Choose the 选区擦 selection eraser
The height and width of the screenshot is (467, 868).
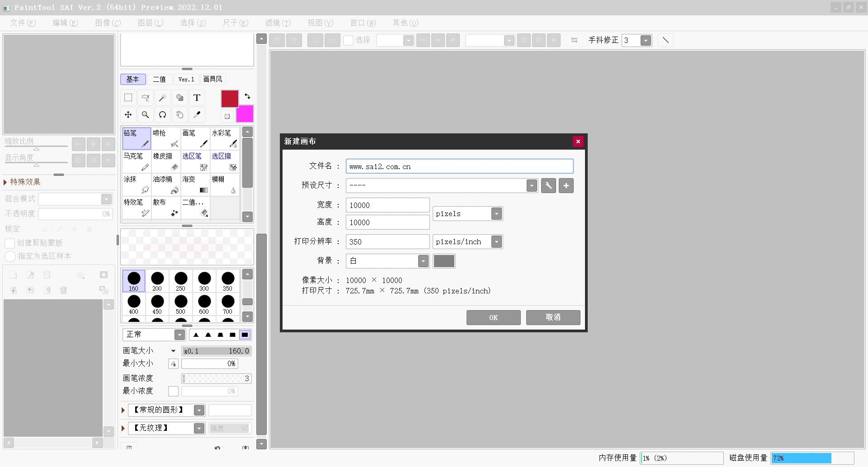tap(225, 161)
